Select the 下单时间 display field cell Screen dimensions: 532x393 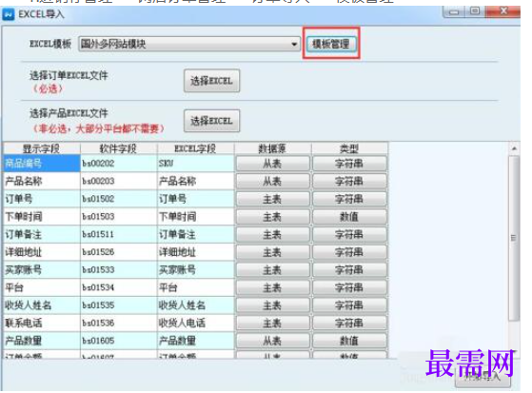[x=42, y=217]
